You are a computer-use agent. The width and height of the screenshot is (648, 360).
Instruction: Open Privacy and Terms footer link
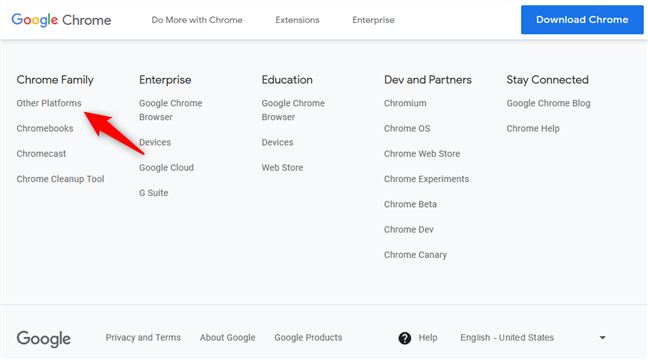coord(143,337)
